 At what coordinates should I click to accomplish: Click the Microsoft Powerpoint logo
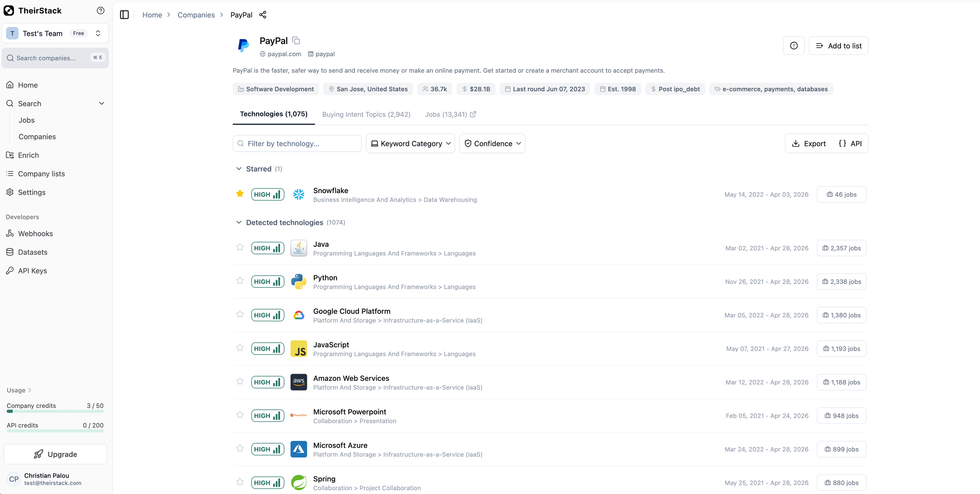(299, 415)
